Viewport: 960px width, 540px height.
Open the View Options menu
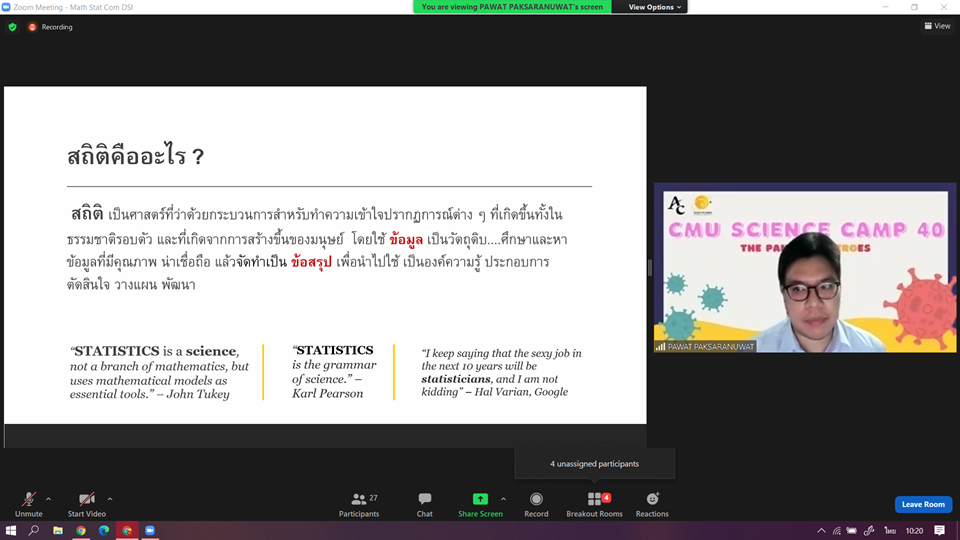tap(655, 7)
